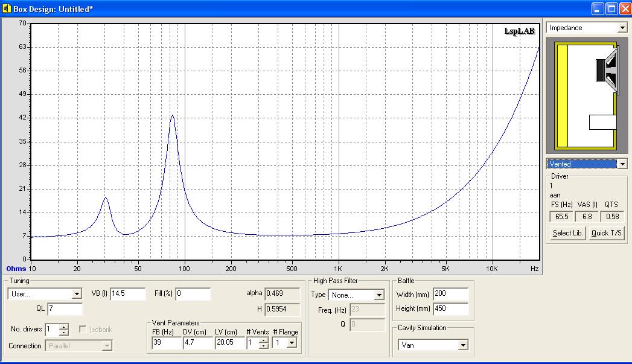The image size is (632, 364).
Task: Open the Impedance graph type dropdown
Action: 622,28
